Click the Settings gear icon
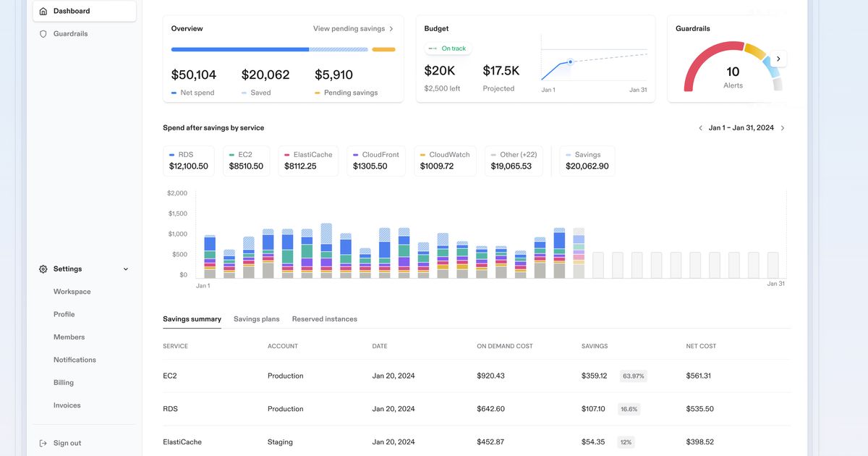Viewport: 868px width, 456px height. pos(43,269)
